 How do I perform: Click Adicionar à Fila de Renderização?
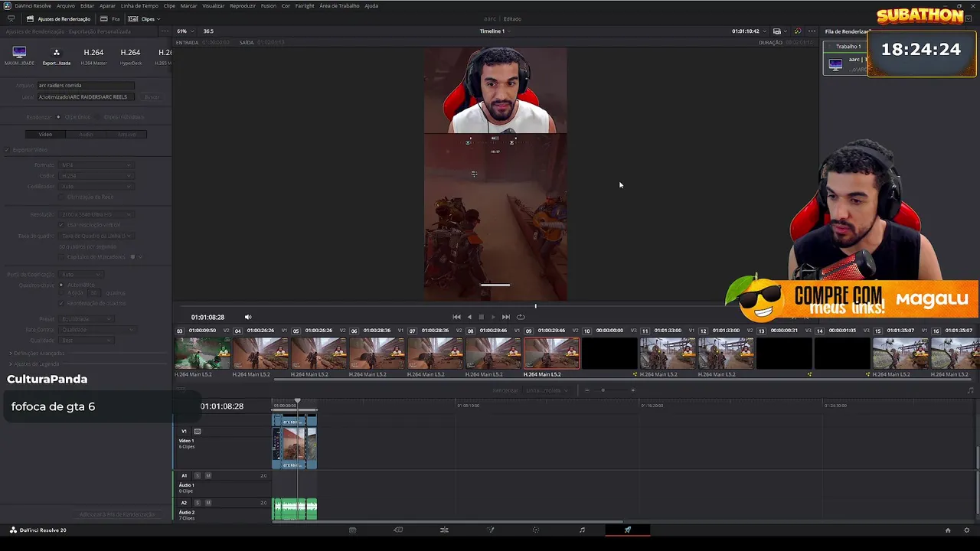[117, 514]
